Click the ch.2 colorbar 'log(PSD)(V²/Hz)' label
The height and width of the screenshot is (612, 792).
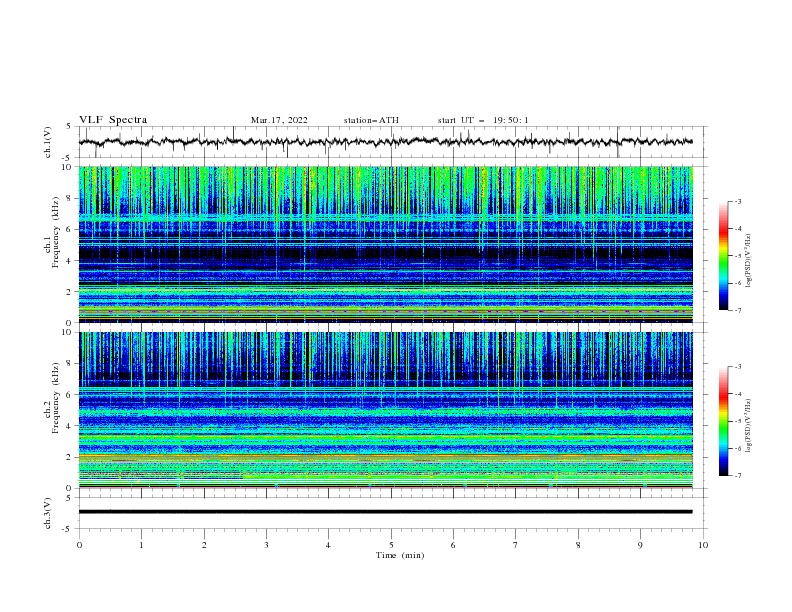click(x=749, y=426)
